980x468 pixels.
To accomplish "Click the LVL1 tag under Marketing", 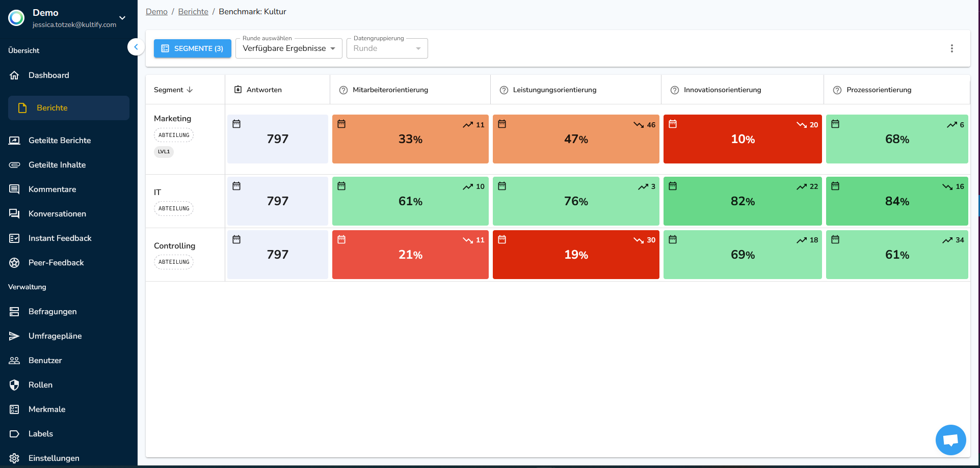I will coord(164,152).
